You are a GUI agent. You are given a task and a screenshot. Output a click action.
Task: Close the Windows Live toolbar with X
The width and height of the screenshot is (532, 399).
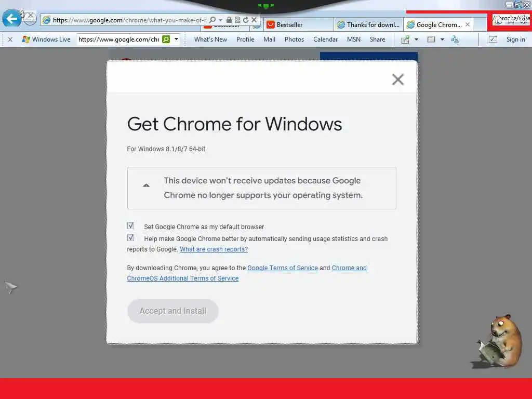10,39
